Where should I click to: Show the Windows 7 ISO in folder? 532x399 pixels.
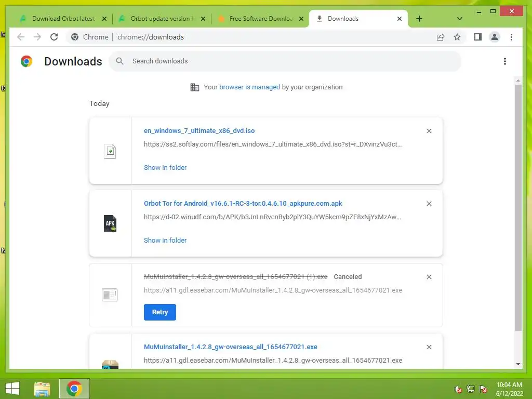[x=165, y=168]
